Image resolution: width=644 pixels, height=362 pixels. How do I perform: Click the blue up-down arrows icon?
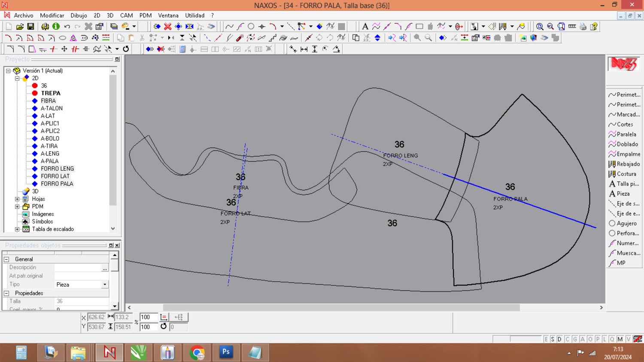pyautogui.click(x=377, y=38)
